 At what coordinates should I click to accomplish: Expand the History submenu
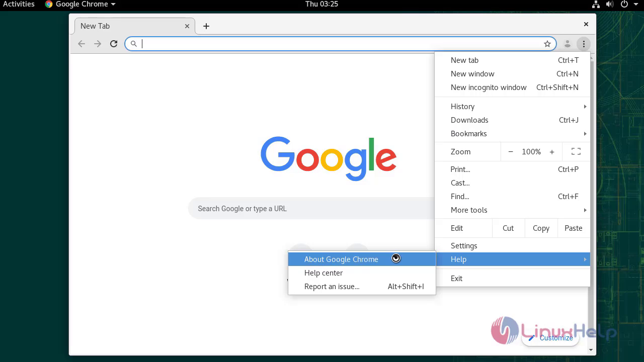point(512,107)
